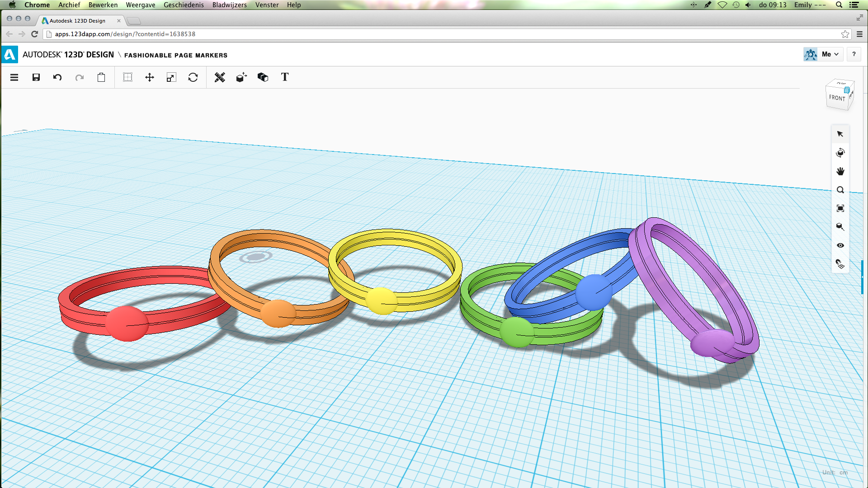Open the Primitives box with sparkle icon
The image size is (868, 488).
click(x=241, y=77)
